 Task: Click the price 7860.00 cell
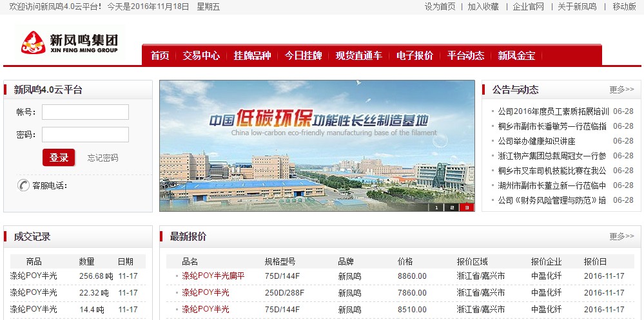[412, 293]
